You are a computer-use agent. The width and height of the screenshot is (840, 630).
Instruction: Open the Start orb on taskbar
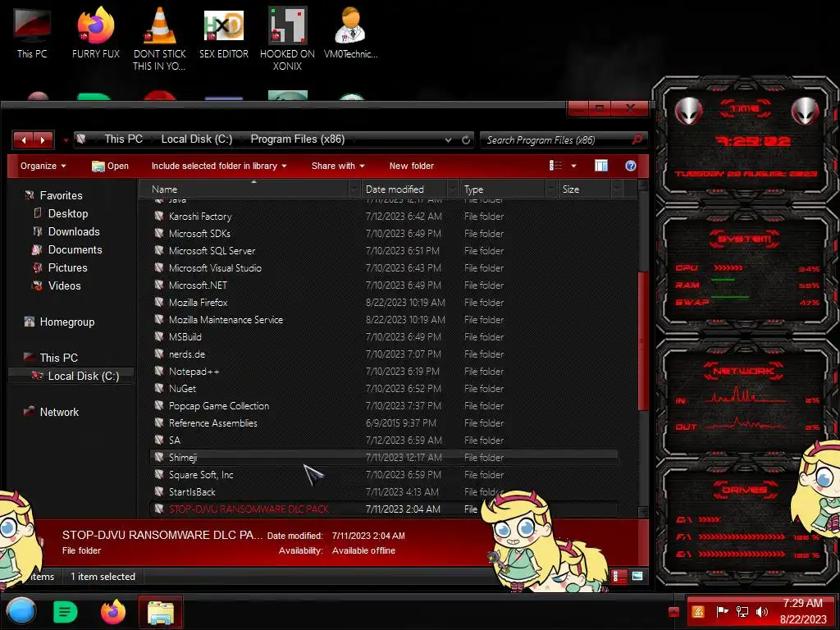pyautogui.click(x=21, y=611)
